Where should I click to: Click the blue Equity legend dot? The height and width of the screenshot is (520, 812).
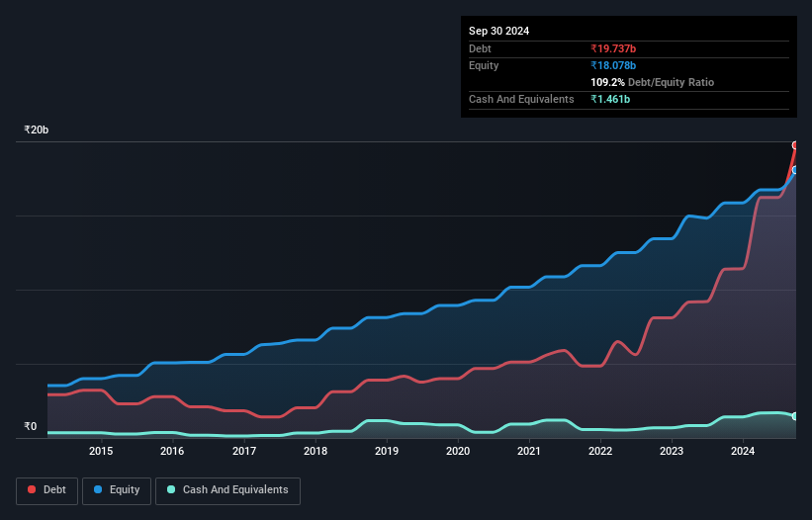[98, 489]
